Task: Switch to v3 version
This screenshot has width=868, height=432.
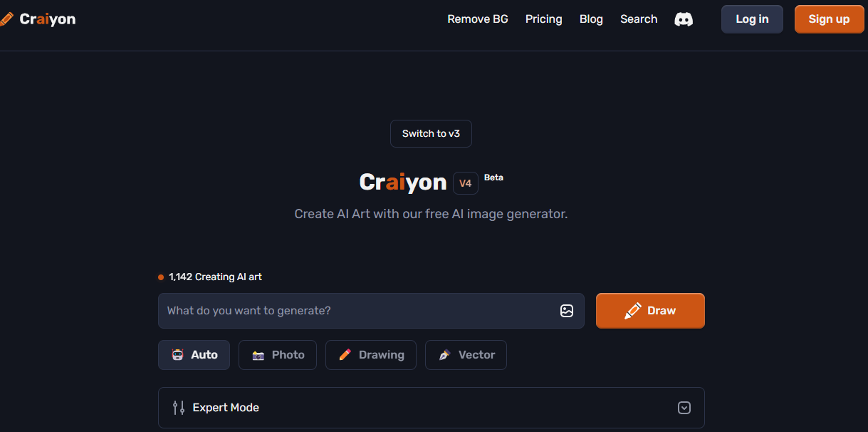Action: pos(431,133)
